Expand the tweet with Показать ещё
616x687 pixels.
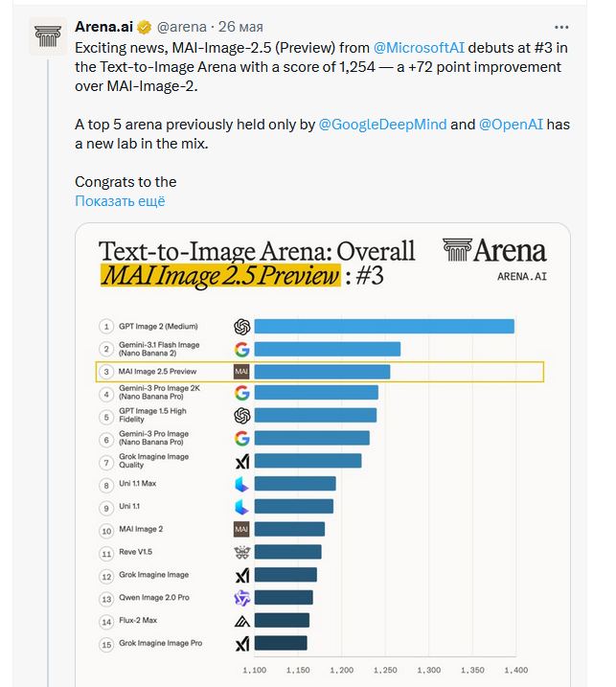tap(120, 201)
